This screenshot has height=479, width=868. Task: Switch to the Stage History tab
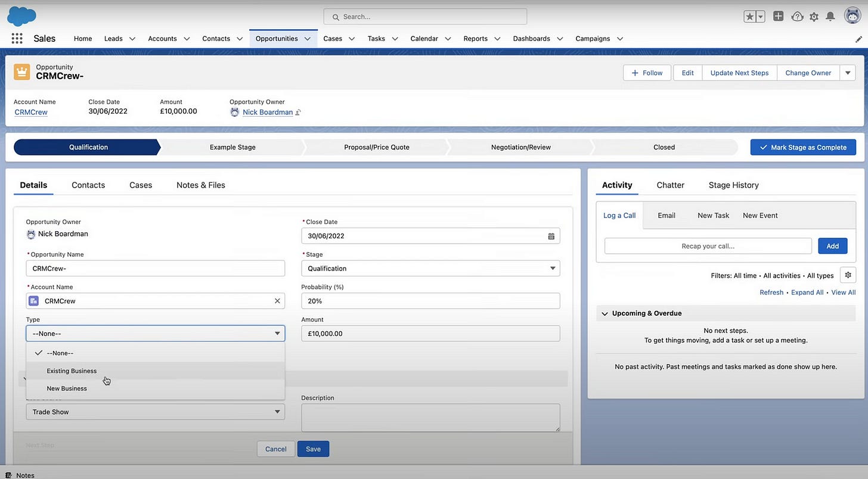coord(734,185)
